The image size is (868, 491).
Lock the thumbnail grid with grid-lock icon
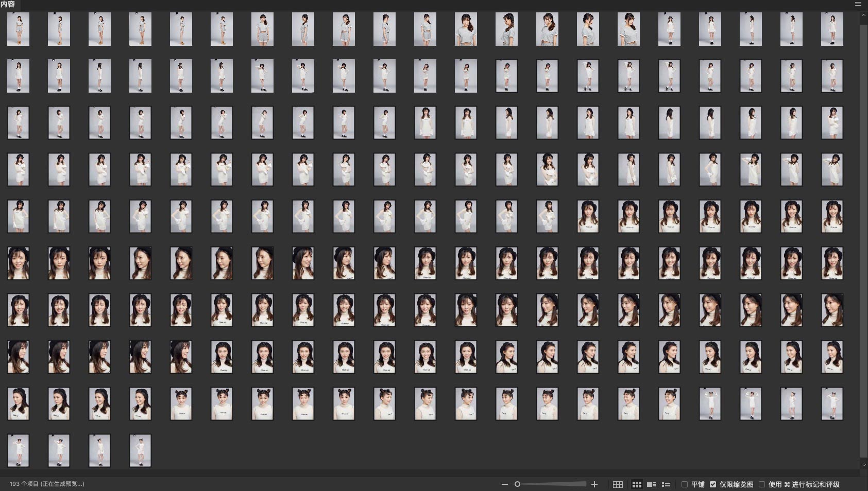(x=618, y=484)
